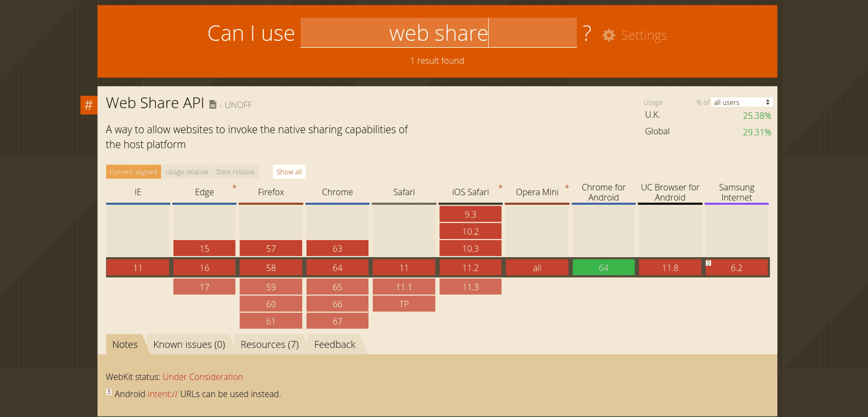Click the Global usage 29.31% value
Viewport: 868px width, 417px height.
tap(757, 132)
